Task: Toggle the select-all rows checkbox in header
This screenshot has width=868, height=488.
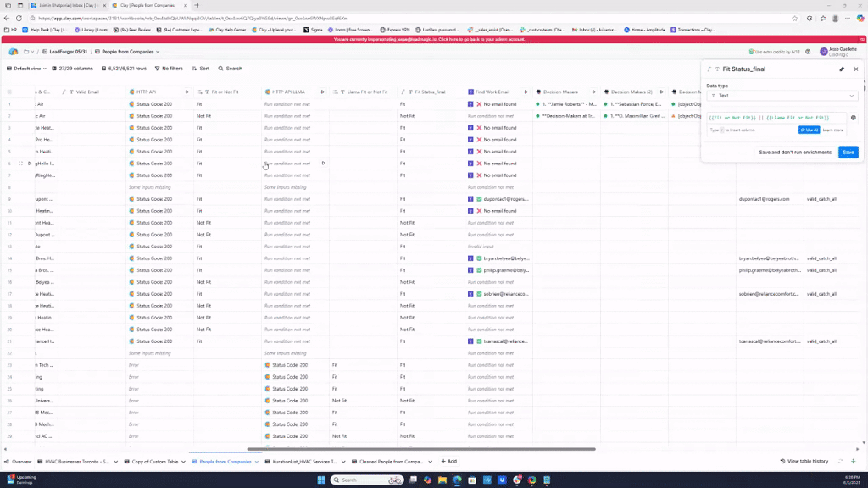Action: tap(9, 91)
